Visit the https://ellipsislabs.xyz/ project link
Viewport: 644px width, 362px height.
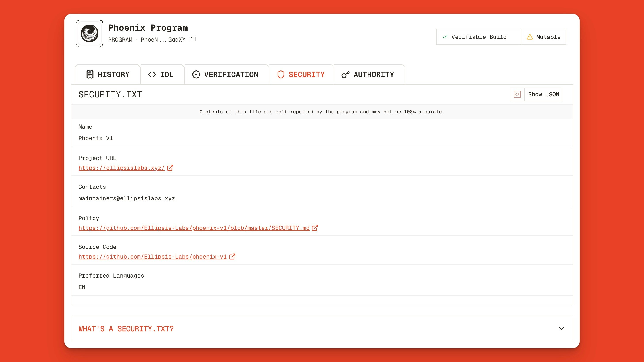(121, 168)
